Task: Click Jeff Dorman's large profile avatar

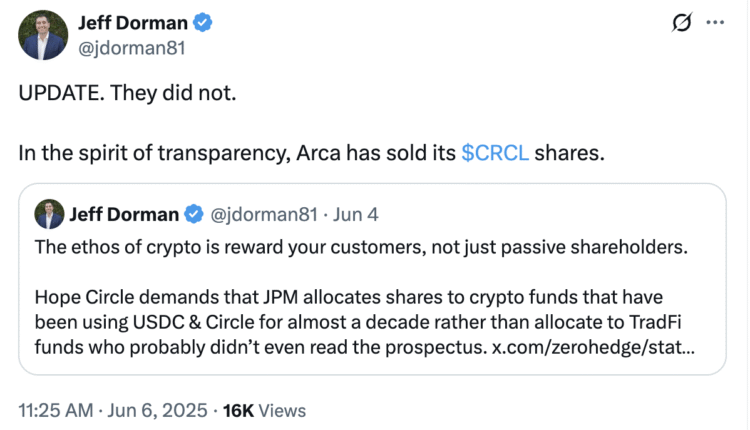Action: tap(42, 36)
